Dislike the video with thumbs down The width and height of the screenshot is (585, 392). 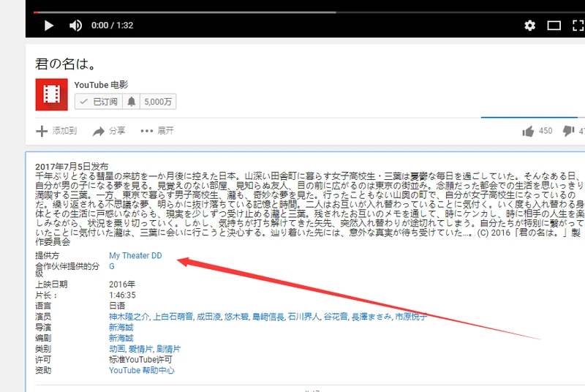[x=569, y=131]
